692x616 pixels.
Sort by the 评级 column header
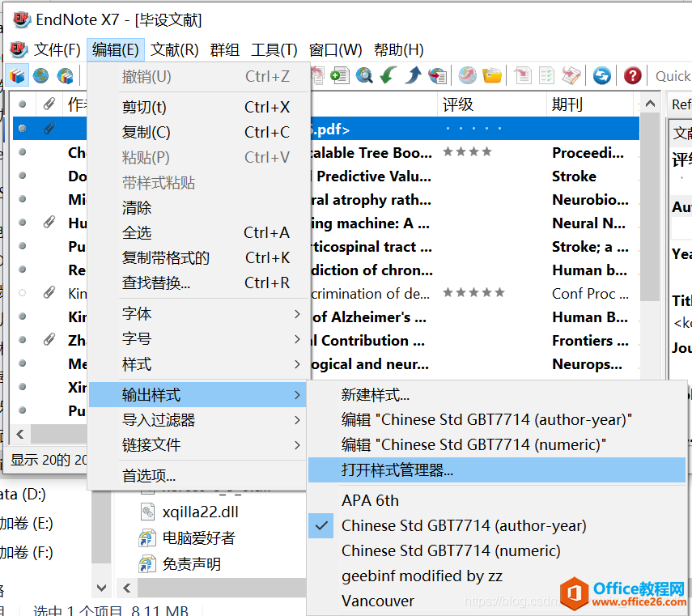tap(493, 104)
